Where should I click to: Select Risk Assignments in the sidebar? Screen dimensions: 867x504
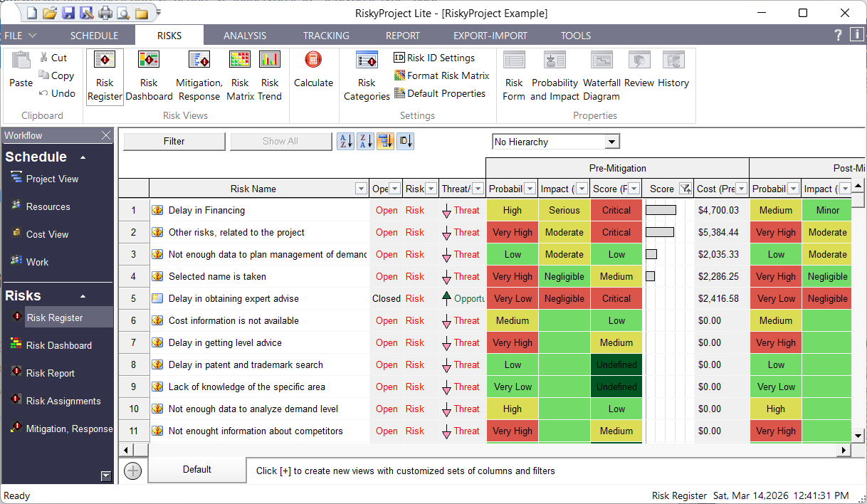point(63,401)
